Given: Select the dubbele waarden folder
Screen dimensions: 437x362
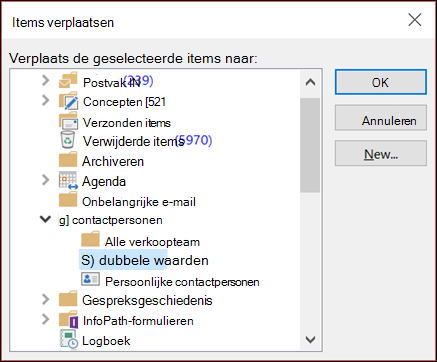Looking at the screenshot, I should point(145,260).
